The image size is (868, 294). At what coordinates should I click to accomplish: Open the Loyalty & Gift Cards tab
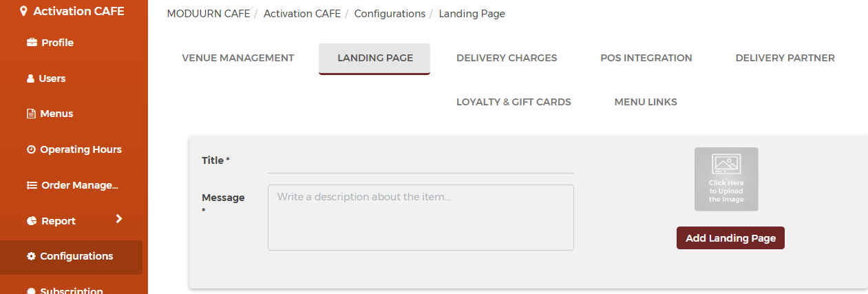[x=514, y=102]
